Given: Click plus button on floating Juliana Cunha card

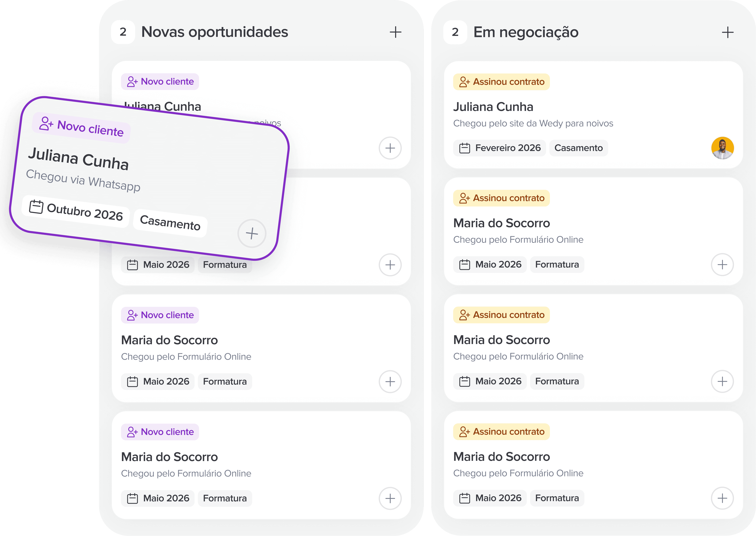Looking at the screenshot, I should [x=252, y=233].
